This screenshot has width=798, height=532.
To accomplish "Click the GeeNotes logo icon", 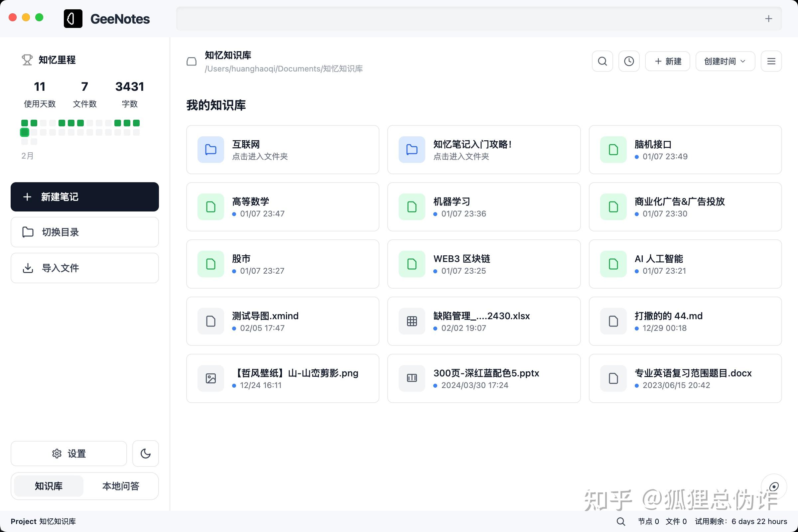I will [x=73, y=19].
